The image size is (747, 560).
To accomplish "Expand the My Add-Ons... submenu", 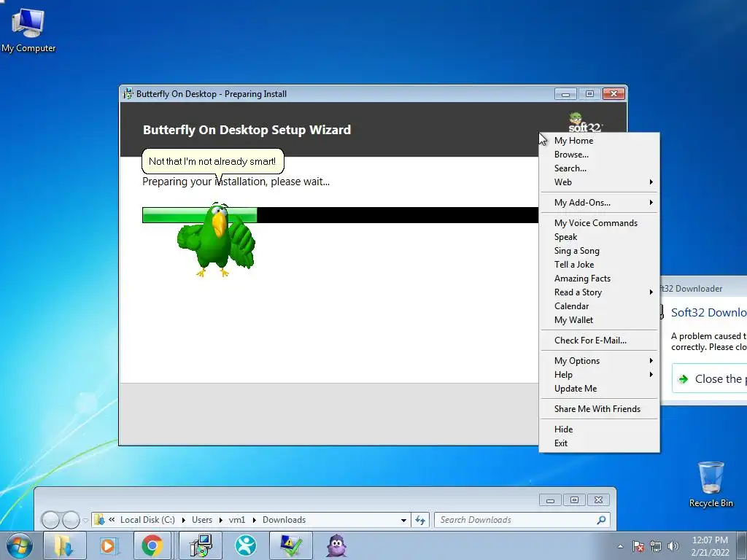I will click(x=599, y=203).
